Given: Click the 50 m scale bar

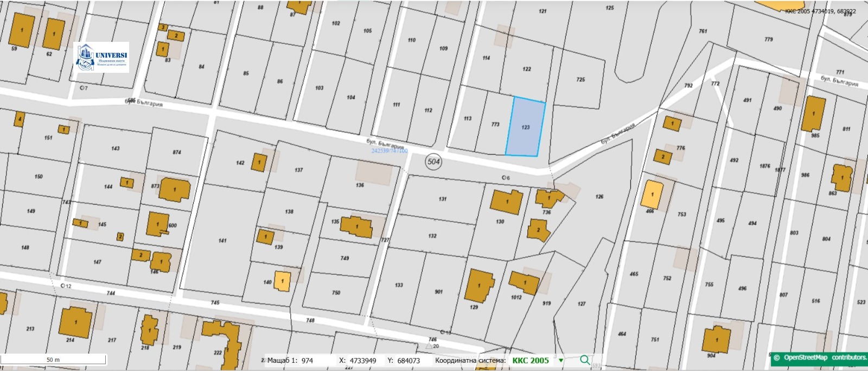Looking at the screenshot, I should [x=53, y=360].
